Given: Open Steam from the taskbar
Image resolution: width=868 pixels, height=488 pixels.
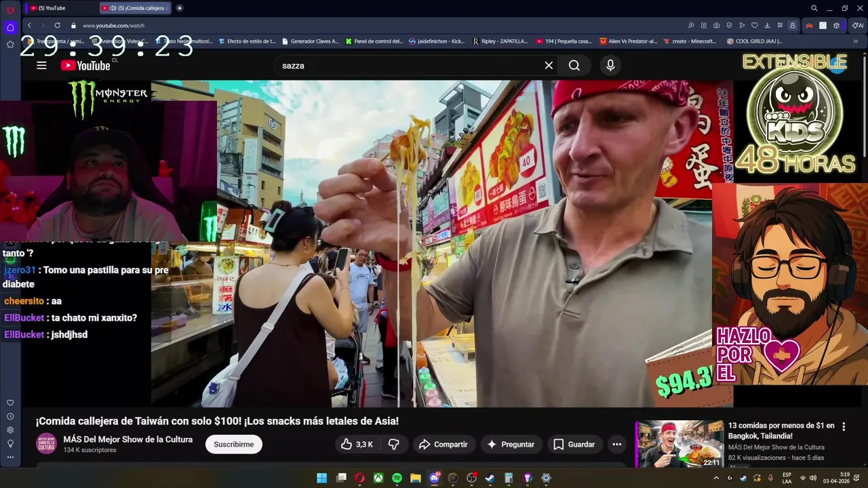Looking at the screenshot, I should [x=490, y=478].
